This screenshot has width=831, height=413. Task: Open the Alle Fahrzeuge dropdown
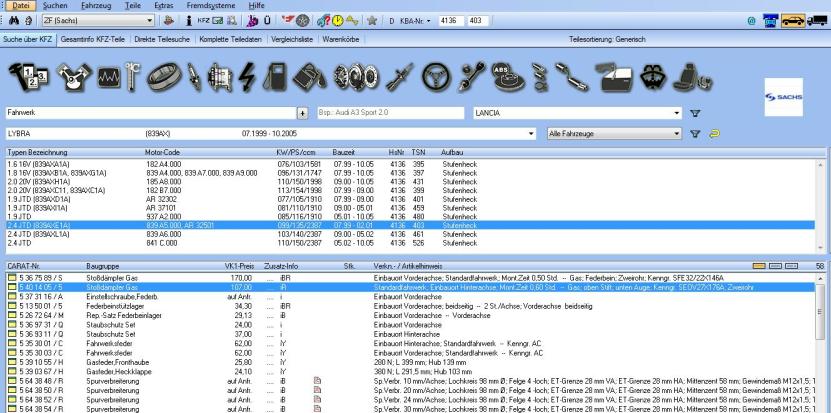[x=614, y=134]
